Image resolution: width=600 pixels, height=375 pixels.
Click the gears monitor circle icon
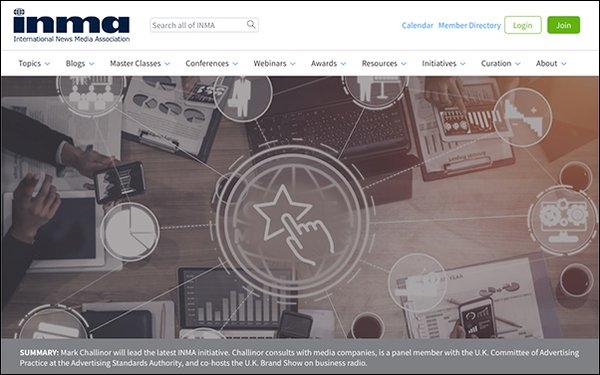[x=562, y=220]
